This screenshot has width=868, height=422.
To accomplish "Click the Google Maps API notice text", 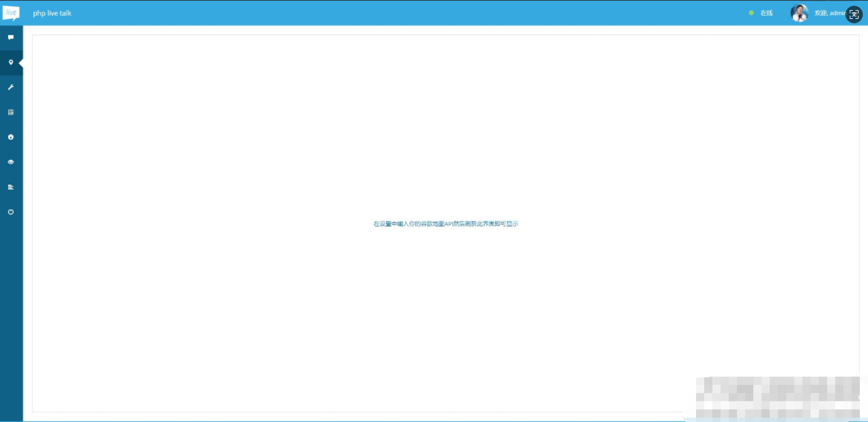I will pyautogui.click(x=445, y=224).
